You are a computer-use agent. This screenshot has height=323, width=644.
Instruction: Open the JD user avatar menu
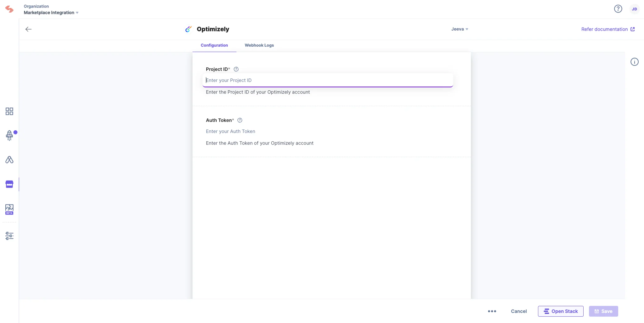pyautogui.click(x=634, y=9)
